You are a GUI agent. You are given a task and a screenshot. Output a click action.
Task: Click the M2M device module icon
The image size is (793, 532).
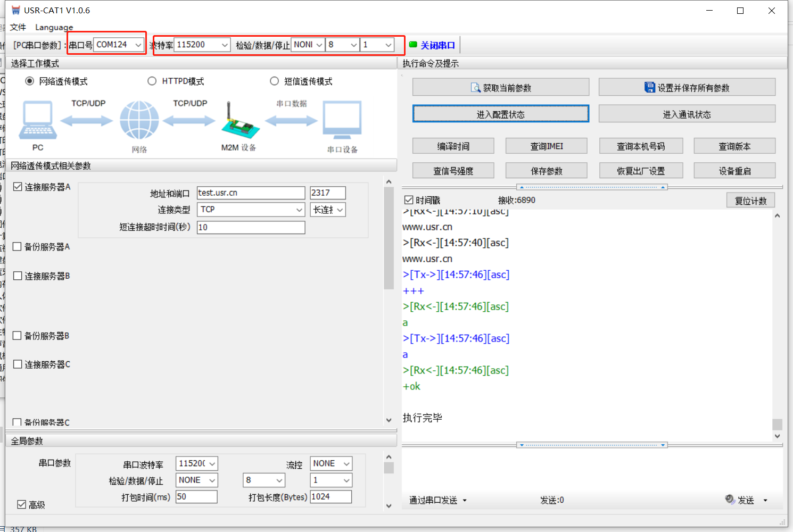point(239,121)
